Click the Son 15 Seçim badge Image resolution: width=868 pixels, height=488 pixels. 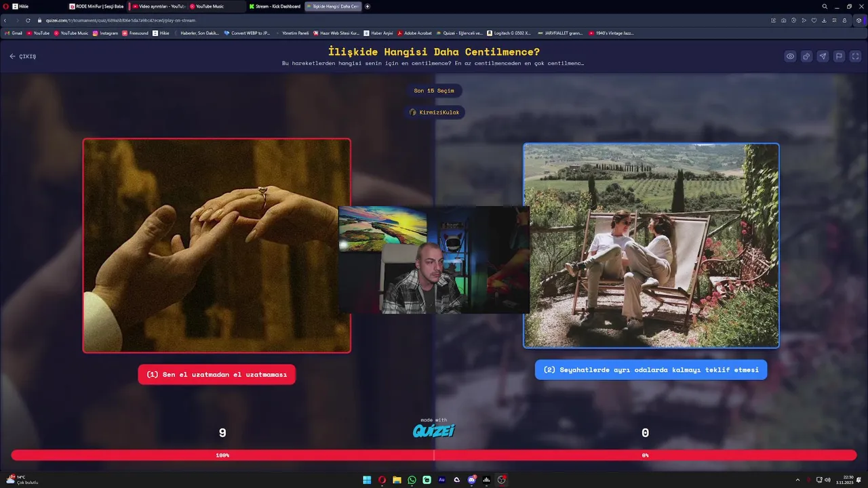tap(434, 91)
